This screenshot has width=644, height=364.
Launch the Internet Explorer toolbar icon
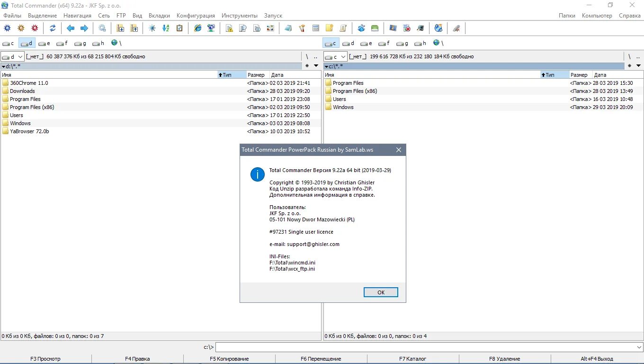point(198,28)
